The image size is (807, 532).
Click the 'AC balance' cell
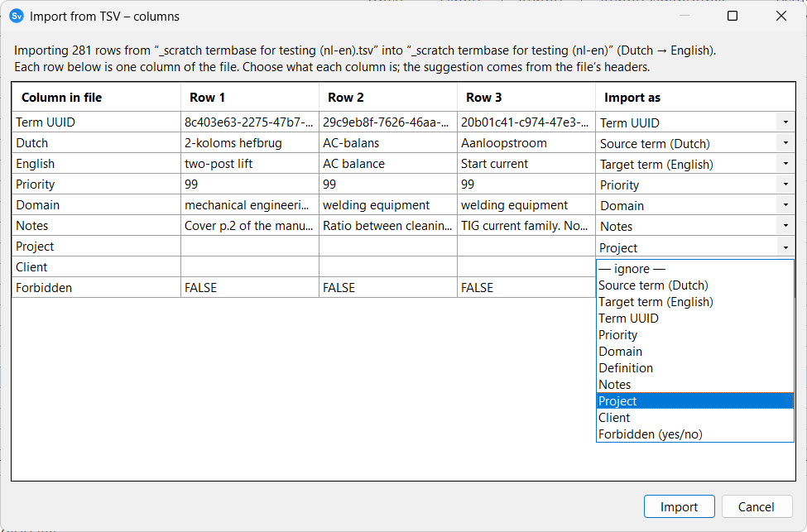coord(388,164)
